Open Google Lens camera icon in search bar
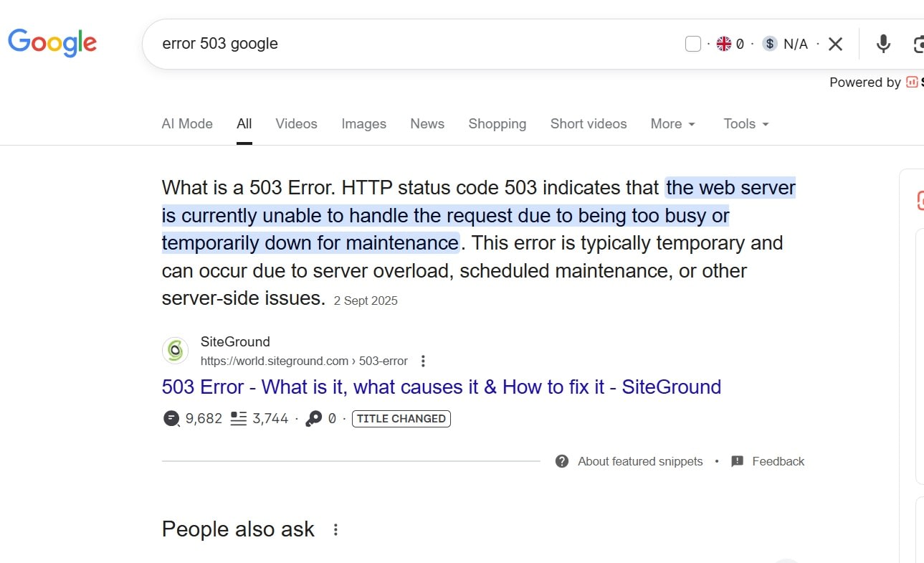Image resolution: width=924 pixels, height=563 pixels. (918, 44)
